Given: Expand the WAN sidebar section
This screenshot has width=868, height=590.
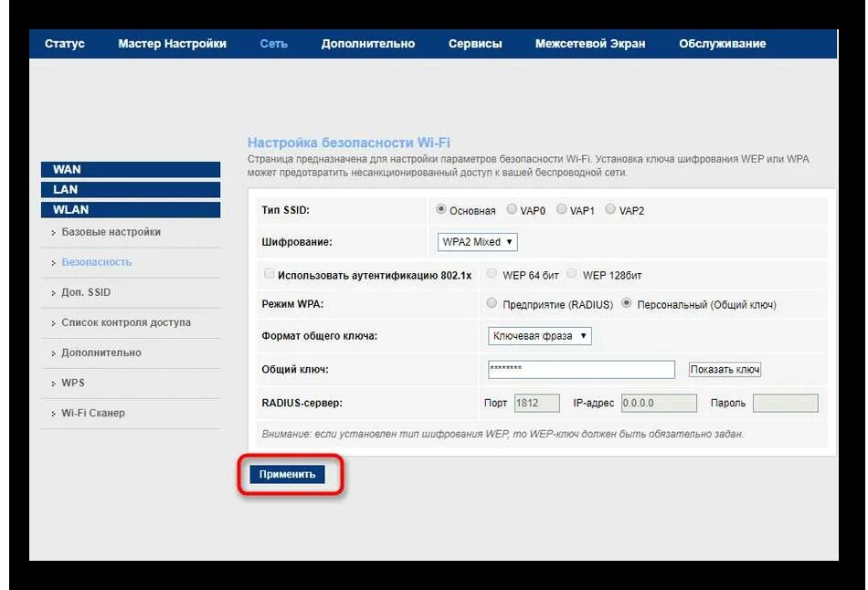Looking at the screenshot, I should pyautogui.click(x=131, y=169).
